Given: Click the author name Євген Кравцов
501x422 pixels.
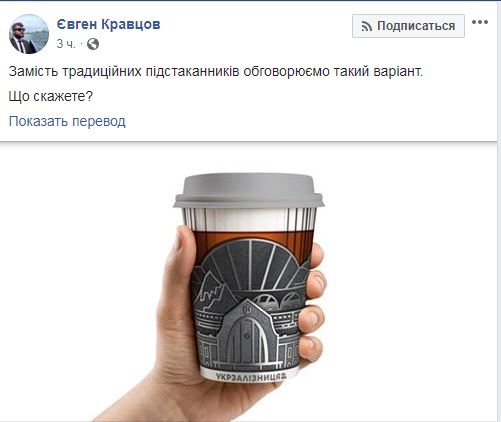Looking at the screenshot, I should [x=108, y=24].
